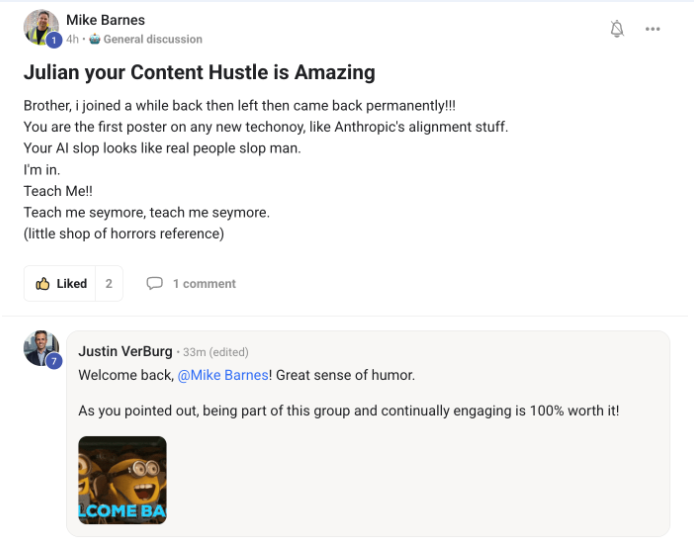Open Mike Barnes' profile picture
Image resolution: width=694 pixels, height=543 pixels.
pyautogui.click(x=40, y=26)
